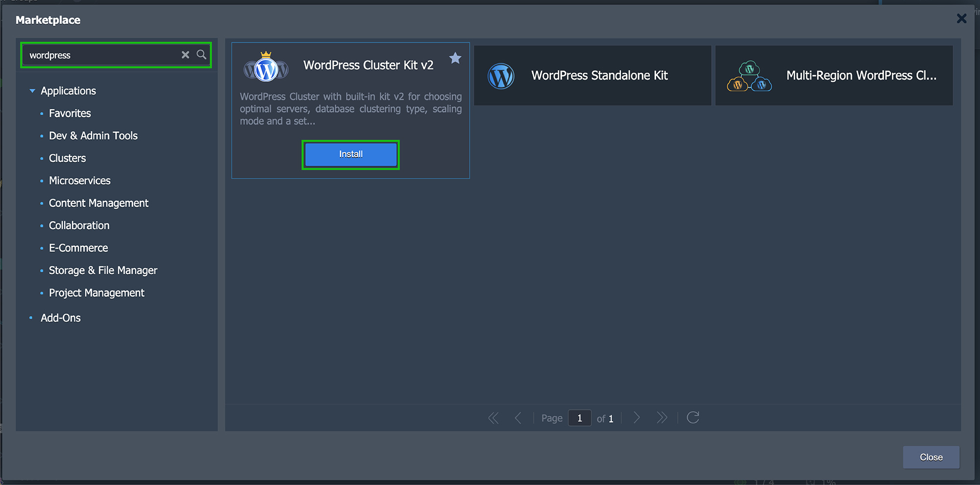Click the favorite star on WordPress Cluster Kit v2

point(455,58)
